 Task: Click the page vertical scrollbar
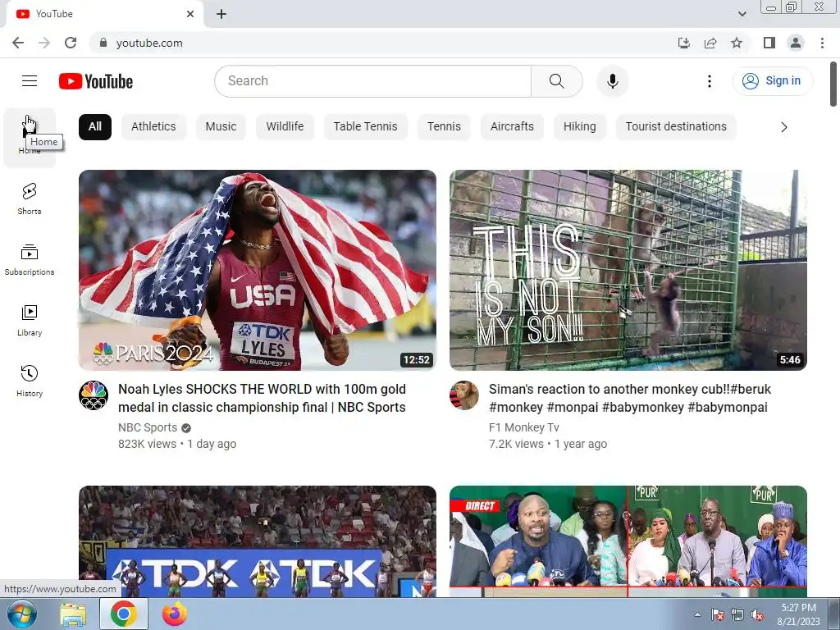tap(833, 84)
